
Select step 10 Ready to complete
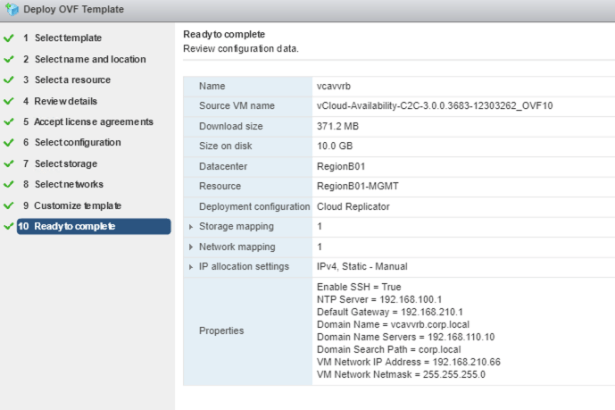[x=74, y=227]
